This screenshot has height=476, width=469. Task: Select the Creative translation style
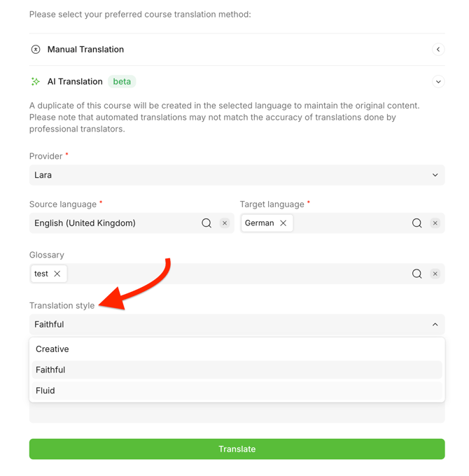pyautogui.click(x=52, y=349)
